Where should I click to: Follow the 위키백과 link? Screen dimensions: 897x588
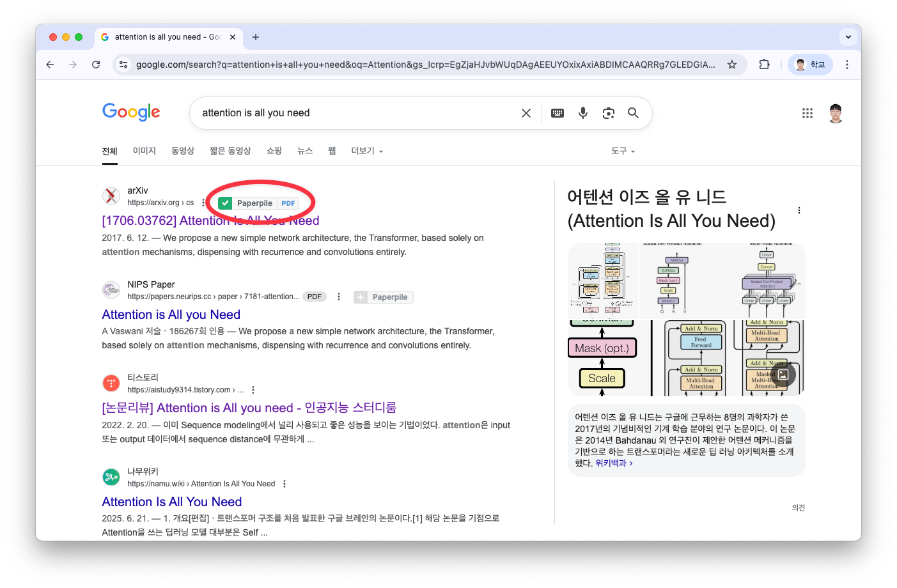coord(614,463)
